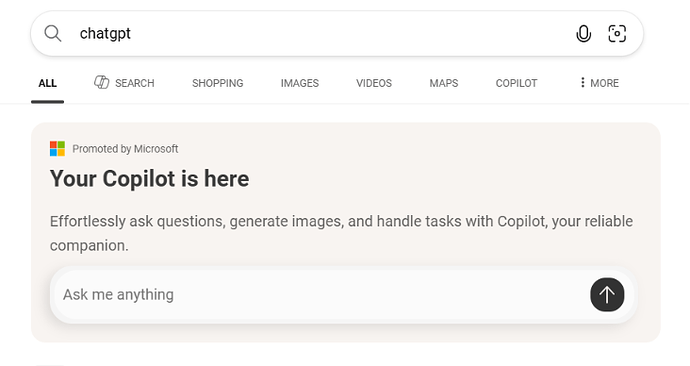Screen dimensions: 690x366
Task: Submit question with the arrow-up button
Action: (x=607, y=294)
